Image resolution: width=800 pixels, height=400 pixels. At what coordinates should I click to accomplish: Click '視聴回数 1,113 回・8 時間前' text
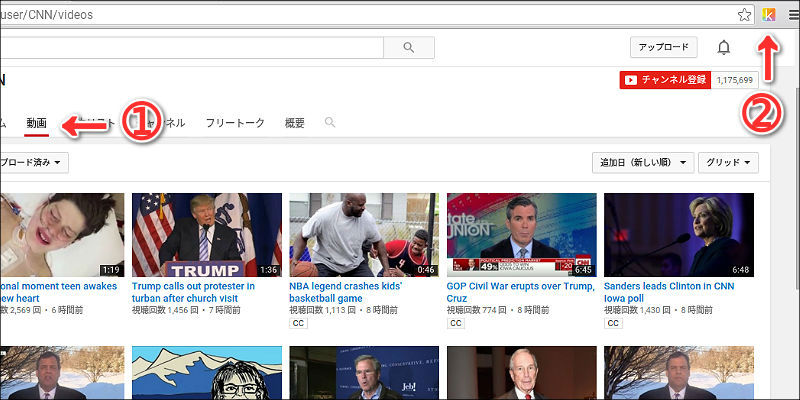click(343, 310)
